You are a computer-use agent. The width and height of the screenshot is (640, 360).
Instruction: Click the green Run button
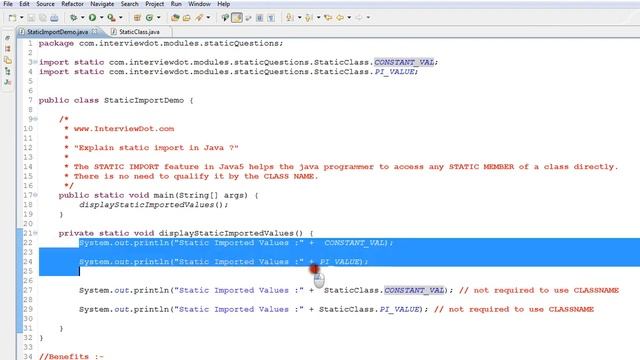tap(92, 18)
